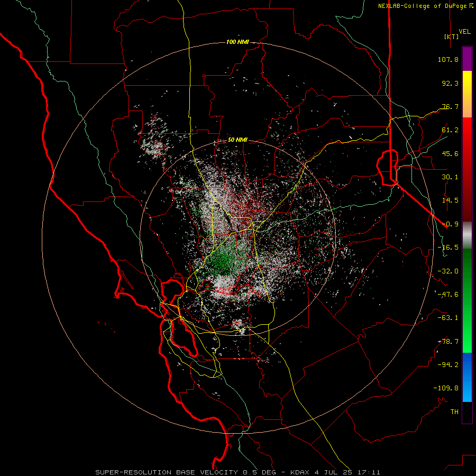Select the -109.8 velocity scale value

446,388
